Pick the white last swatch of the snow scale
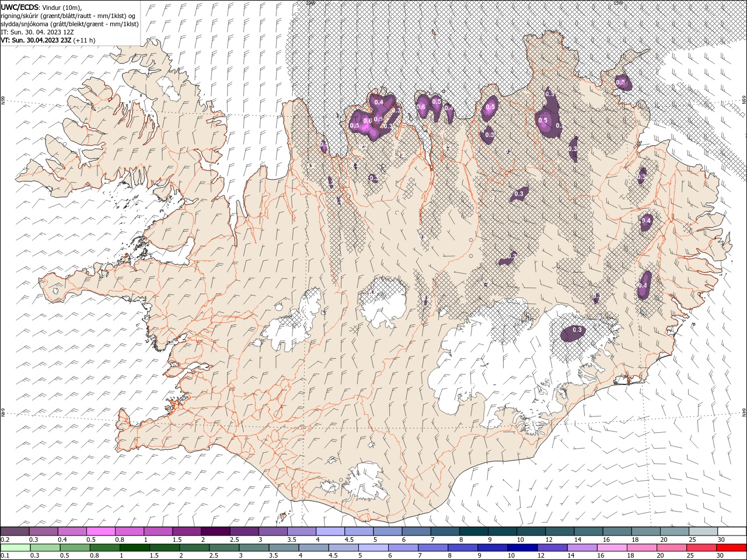747x560 pixels. tap(732, 531)
